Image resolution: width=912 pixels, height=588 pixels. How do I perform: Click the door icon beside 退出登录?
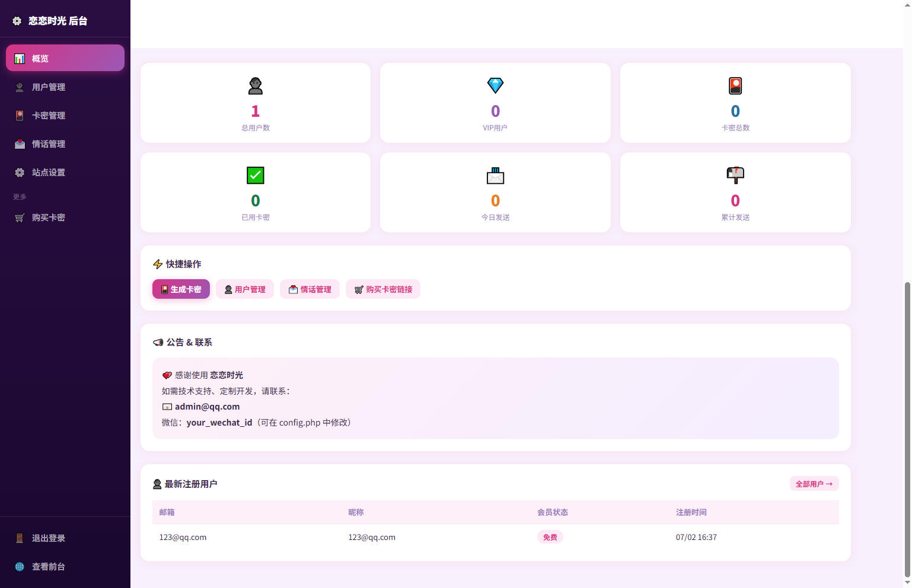[x=20, y=538]
